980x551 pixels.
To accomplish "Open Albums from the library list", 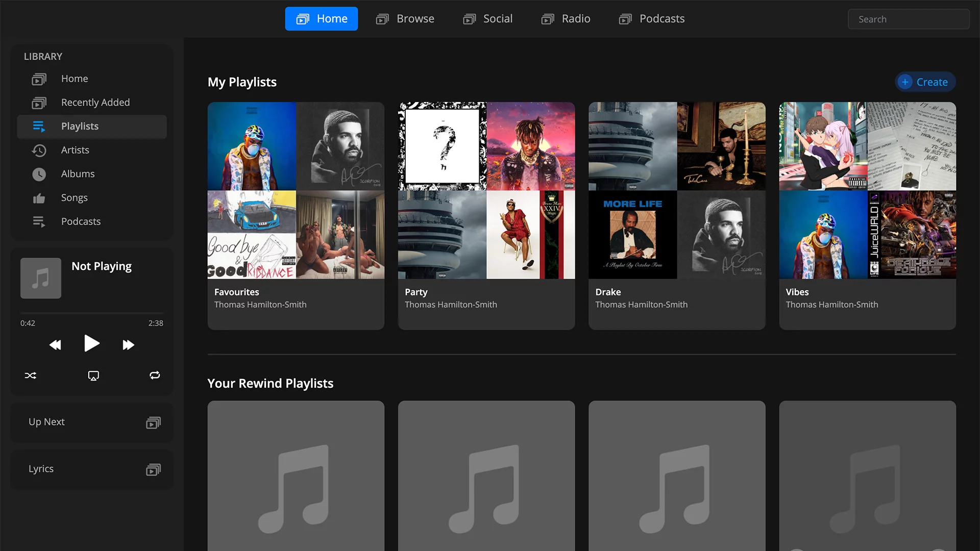I will point(92,174).
